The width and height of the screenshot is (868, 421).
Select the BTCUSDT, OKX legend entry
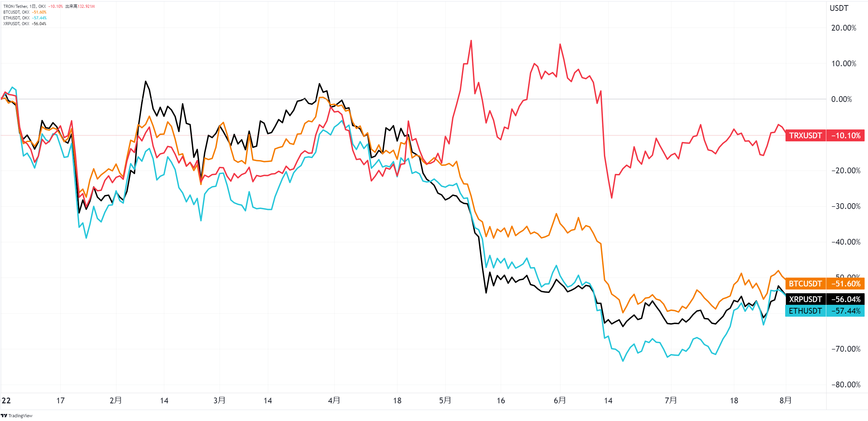pyautogui.click(x=16, y=12)
